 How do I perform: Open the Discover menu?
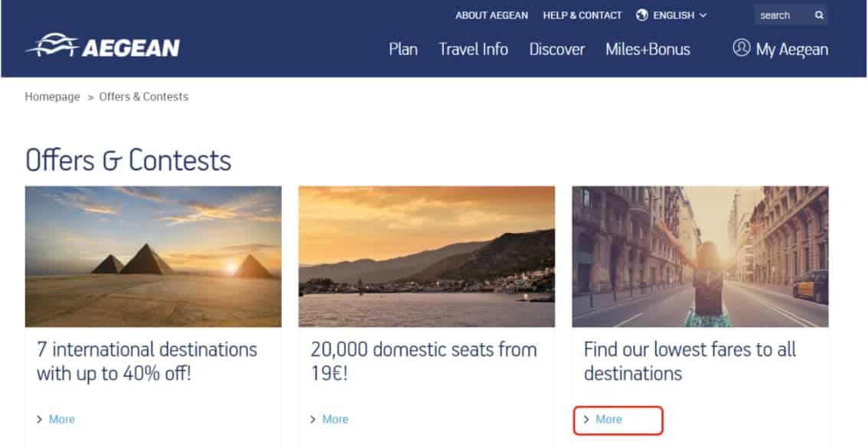557,49
